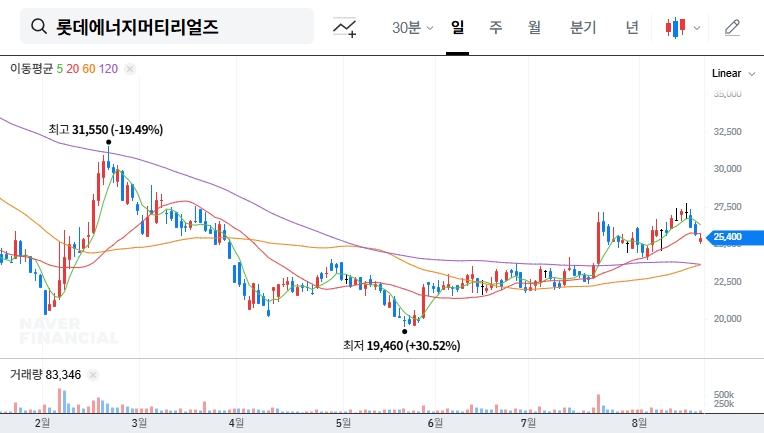Click the 최고 31,550 high marker label
The image size is (764, 433).
point(106,130)
